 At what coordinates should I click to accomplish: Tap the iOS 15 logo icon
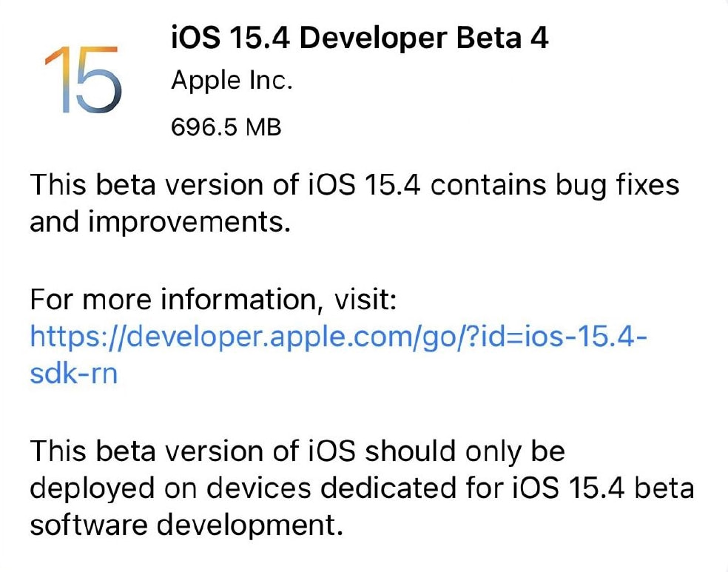point(83,79)
